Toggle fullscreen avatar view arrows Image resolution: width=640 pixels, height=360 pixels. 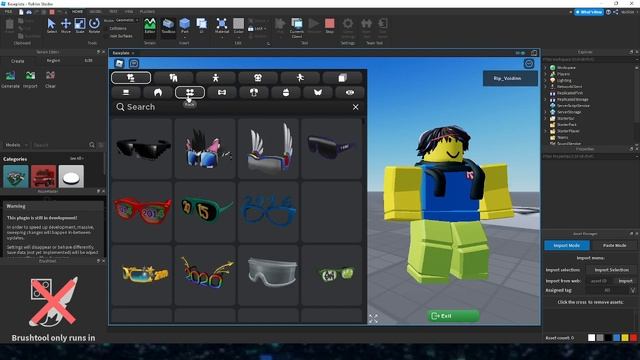pos(373,319)
